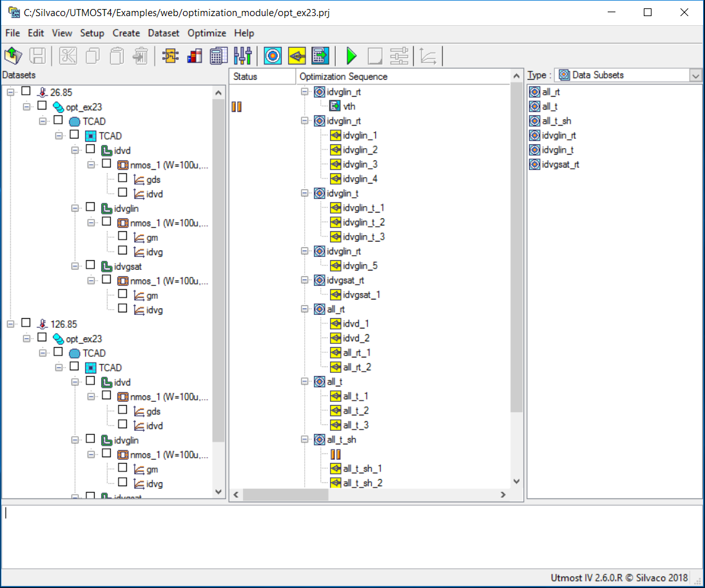Open the Edit menu
This screenshot has height=588, width=705.
(x=36, y=33)
